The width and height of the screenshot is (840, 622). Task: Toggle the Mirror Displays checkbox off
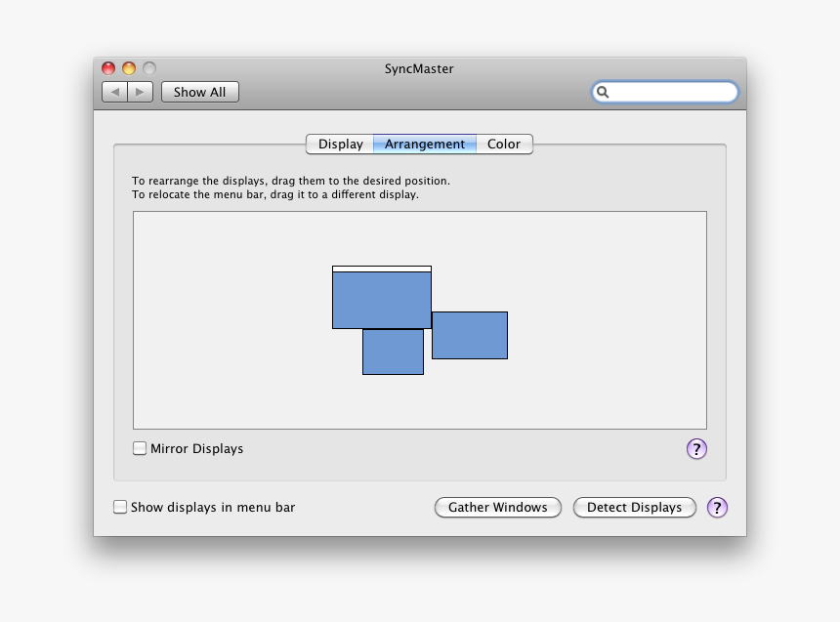tap(140, 447)
